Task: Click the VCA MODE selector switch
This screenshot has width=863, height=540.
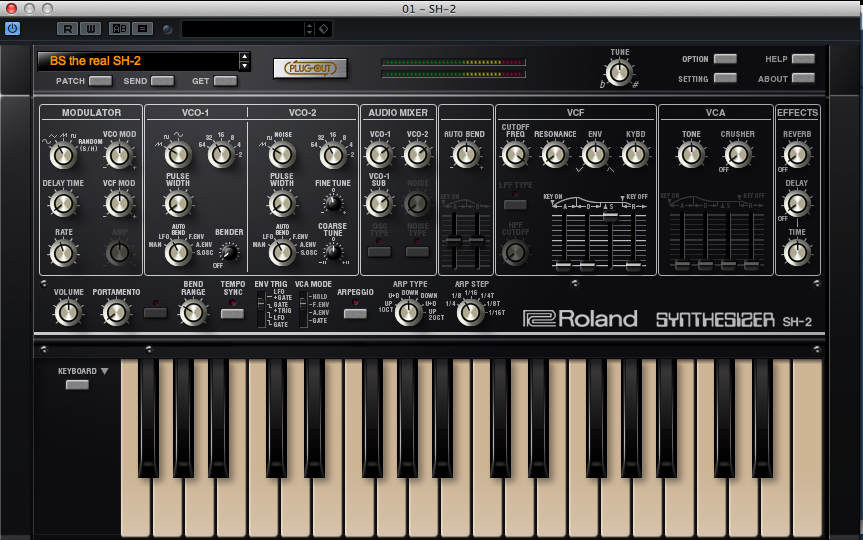Action: click(303, 309)
